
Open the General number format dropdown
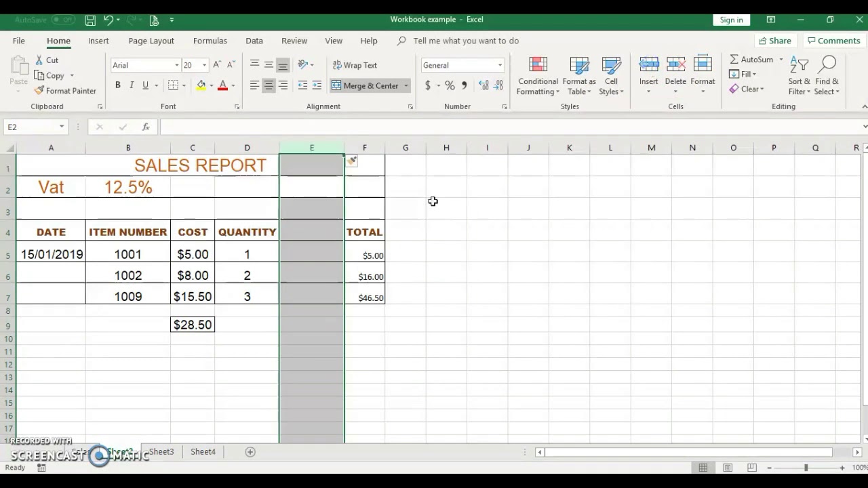coord(500,65)
